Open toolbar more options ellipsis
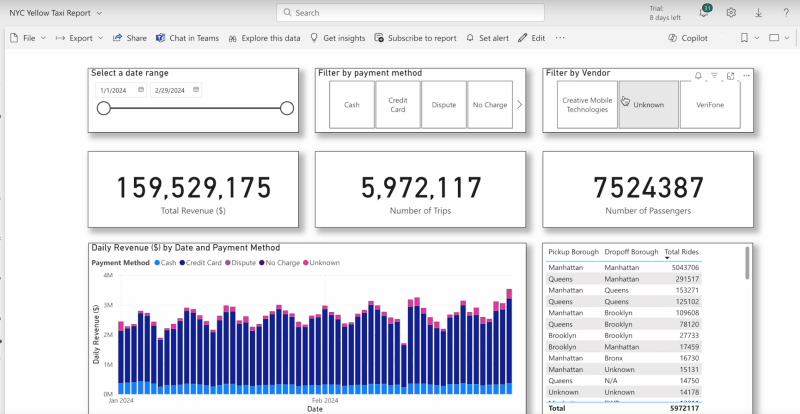Image resolution: width=800 pixels, height=414 pixels. click(560, 38)
